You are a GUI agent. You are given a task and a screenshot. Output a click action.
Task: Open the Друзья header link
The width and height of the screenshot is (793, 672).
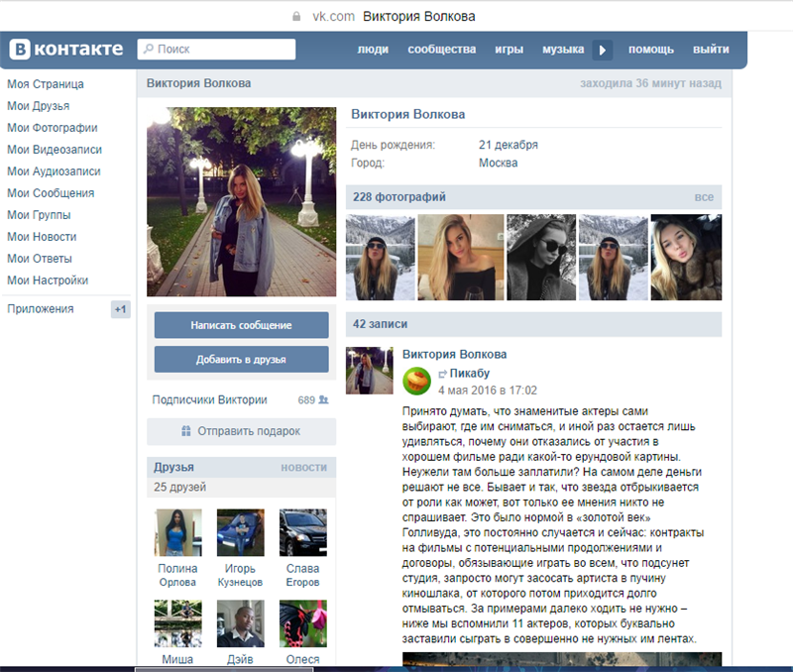pos(173,467)
